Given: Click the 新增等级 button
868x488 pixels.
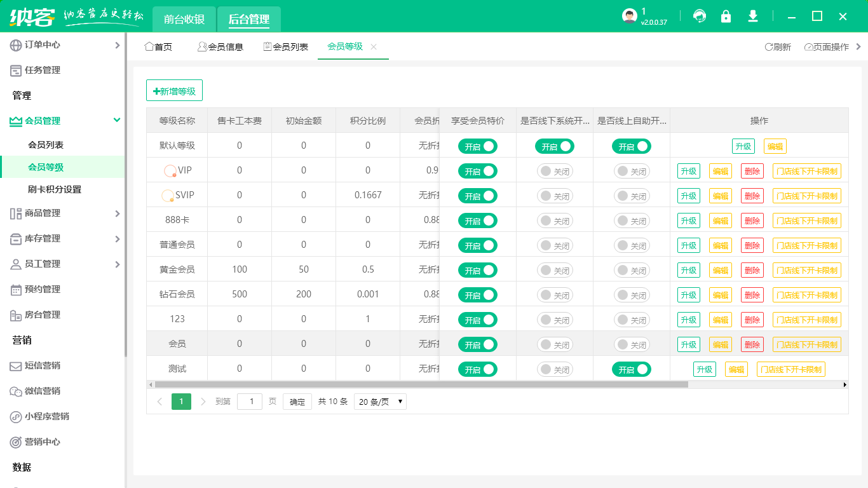Looking at the screenshot, I should (x=174, y=90).
